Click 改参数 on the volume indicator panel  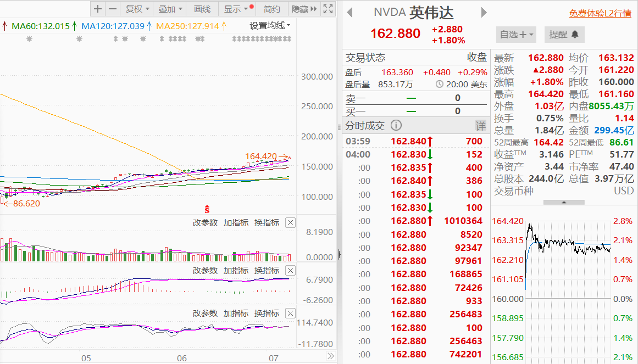point(205,222)
